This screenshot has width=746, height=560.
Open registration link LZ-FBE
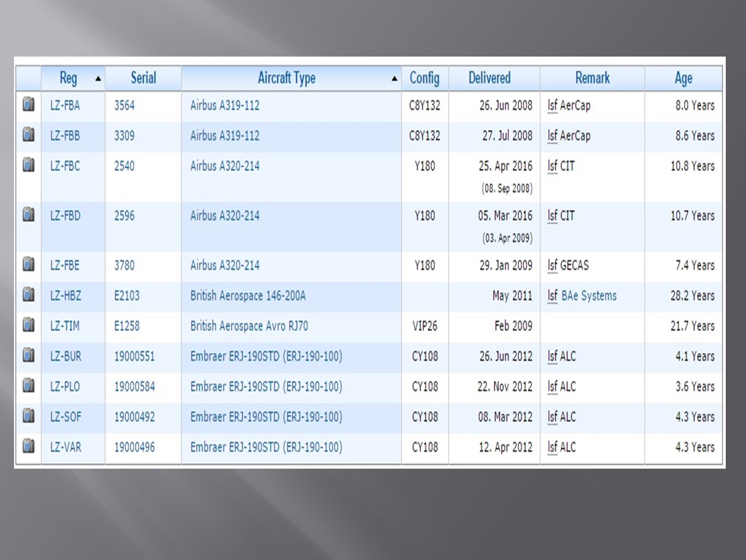tap(65, 266)
